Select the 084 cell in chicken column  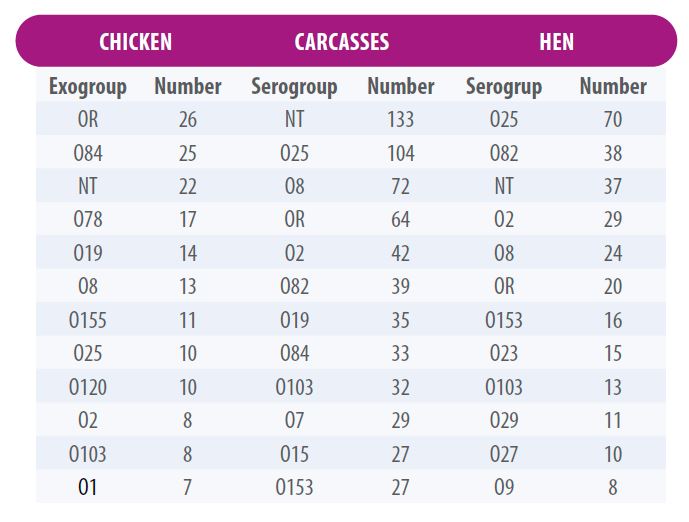tap(88, 153)
